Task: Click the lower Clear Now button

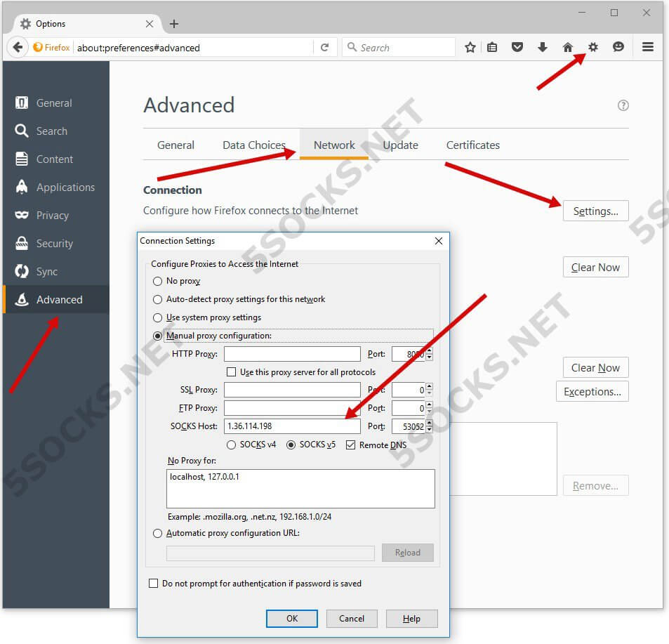Action: pyautogui.click(x=595, y=368)
